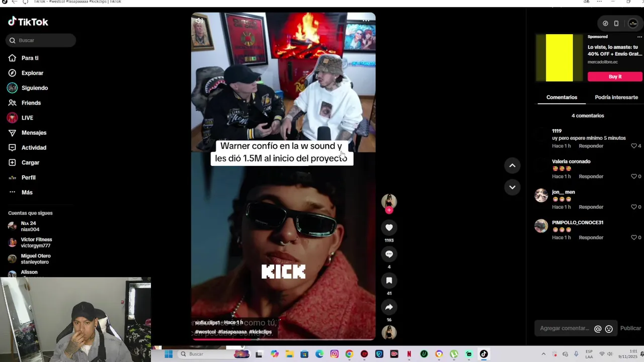Reply to PIMPOLLO_CONOCE31's comment
Screen dimensions: 644x362
click(x=591, y=237)
